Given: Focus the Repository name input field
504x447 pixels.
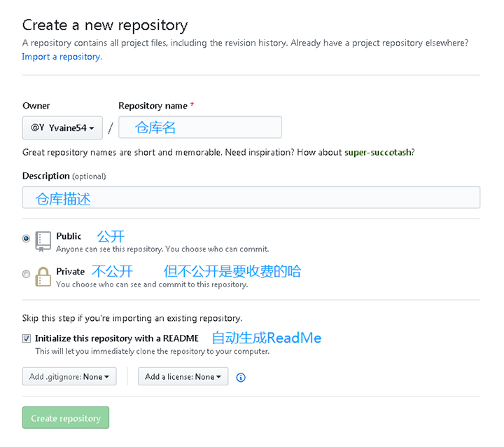Looking at the screenshot, I should coord(200,128).
